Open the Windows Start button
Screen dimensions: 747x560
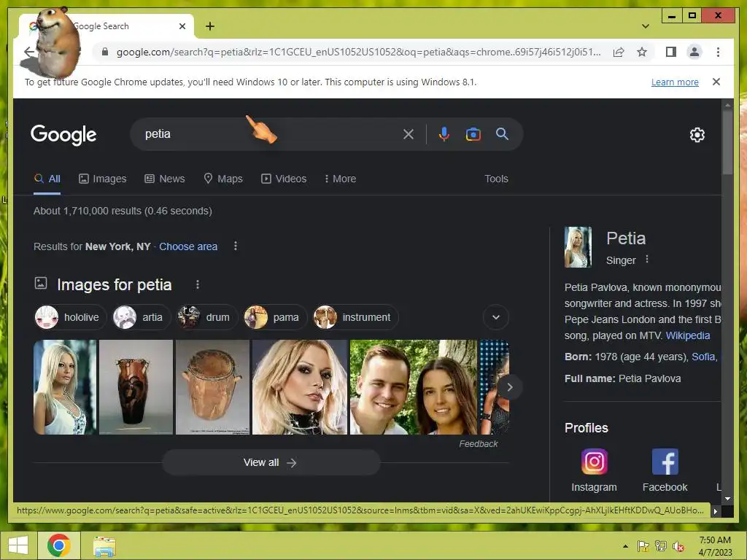[18, 545]
